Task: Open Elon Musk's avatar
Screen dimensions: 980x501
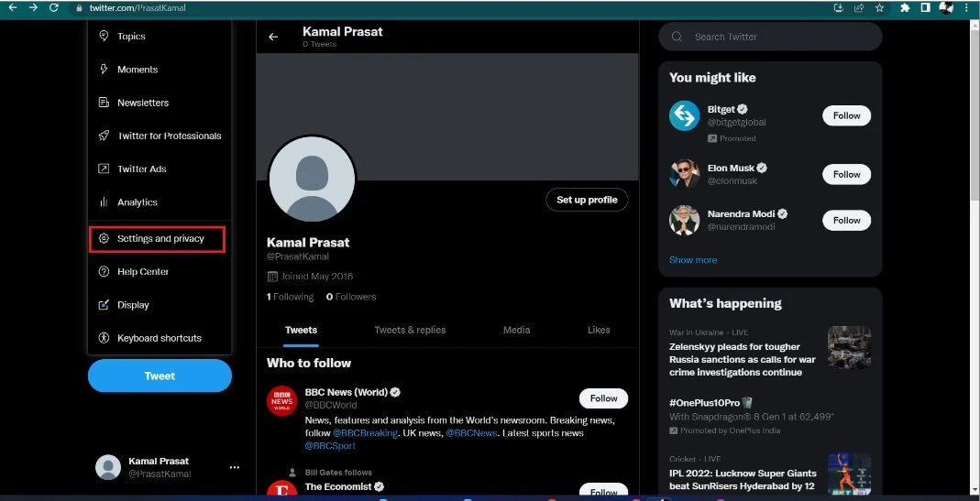Action: click(x=685, y=174)
